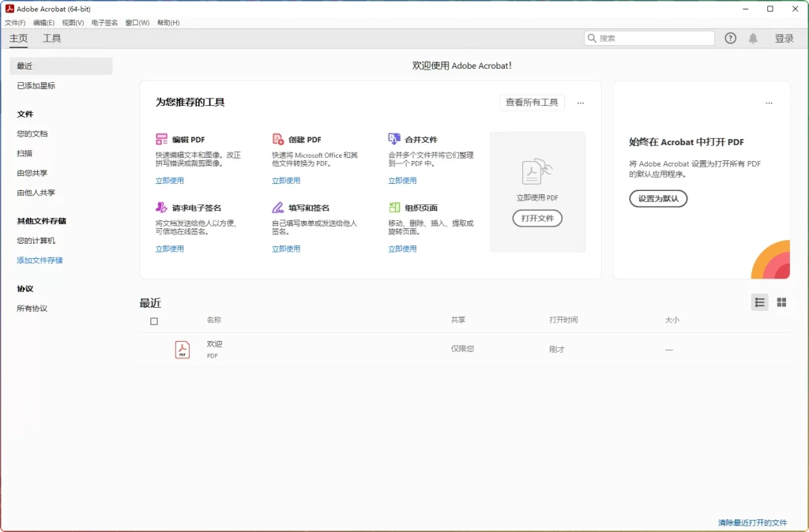809x532 pixels.
Task: Check the select-all box in 最近 list
Action: point(154,321)
